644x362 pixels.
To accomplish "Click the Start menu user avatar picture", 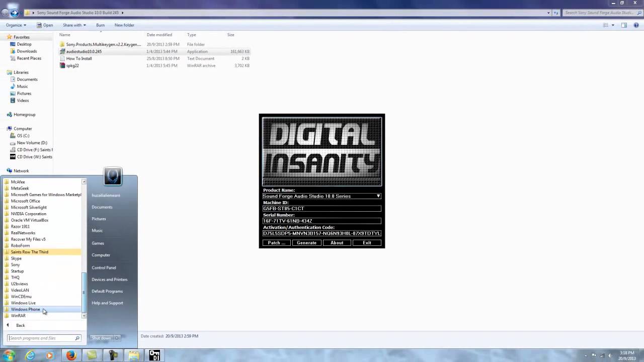I will click(113, 176).
